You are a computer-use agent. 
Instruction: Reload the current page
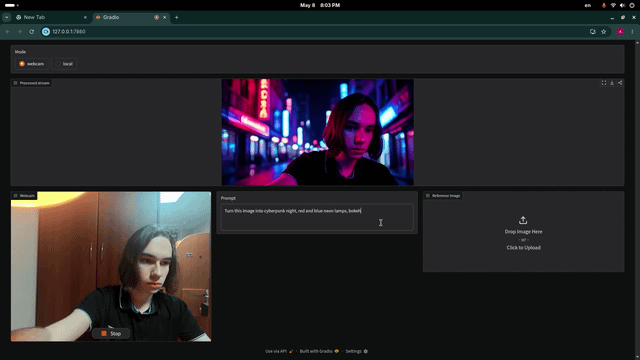point(31,31)
